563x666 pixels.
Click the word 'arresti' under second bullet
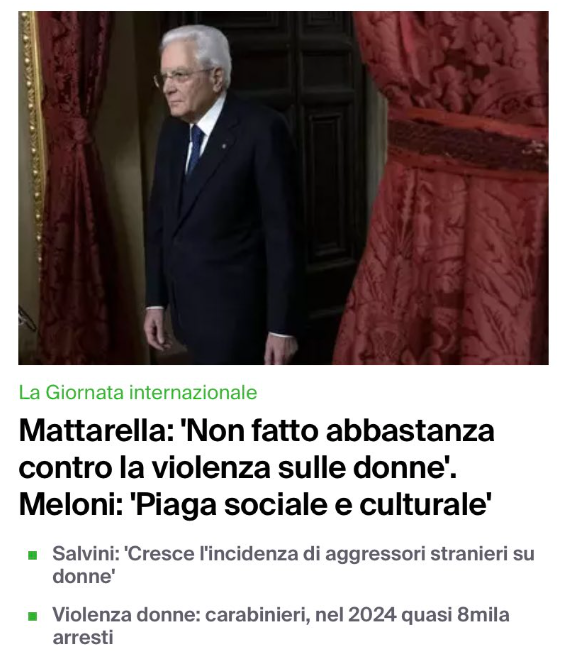(83, 638)
